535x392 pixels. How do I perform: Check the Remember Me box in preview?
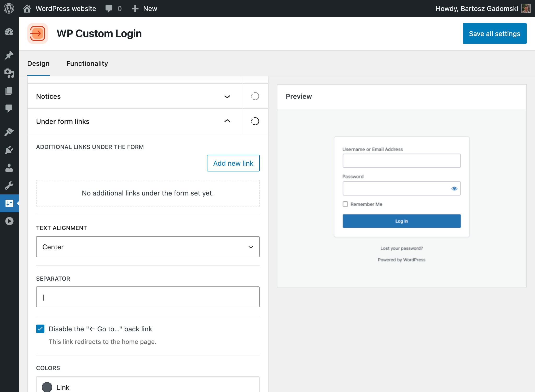coord(345,204)
